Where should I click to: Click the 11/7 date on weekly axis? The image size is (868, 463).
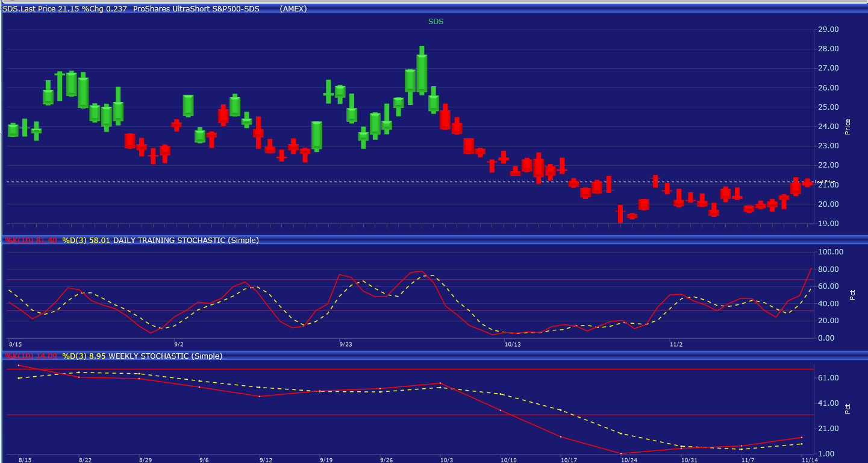click(x=748, y=460)
